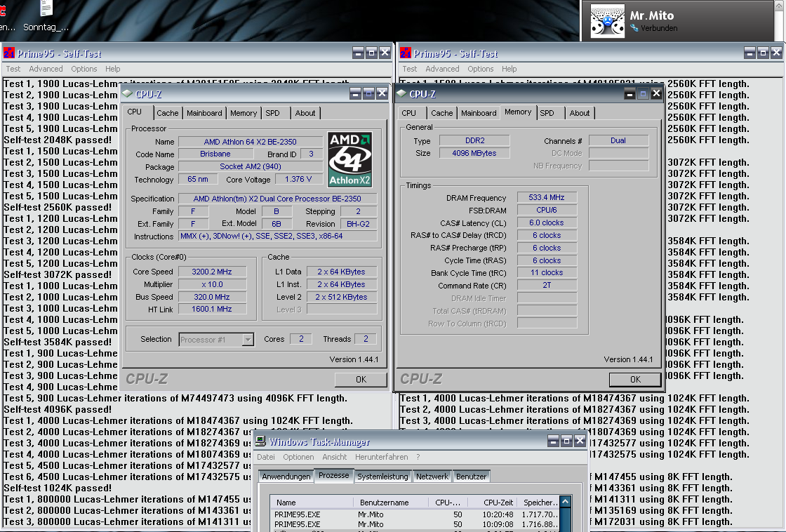Open Ansicht menu in Task-Manager
The image size is (786, 532).
[x=334, y=457]
